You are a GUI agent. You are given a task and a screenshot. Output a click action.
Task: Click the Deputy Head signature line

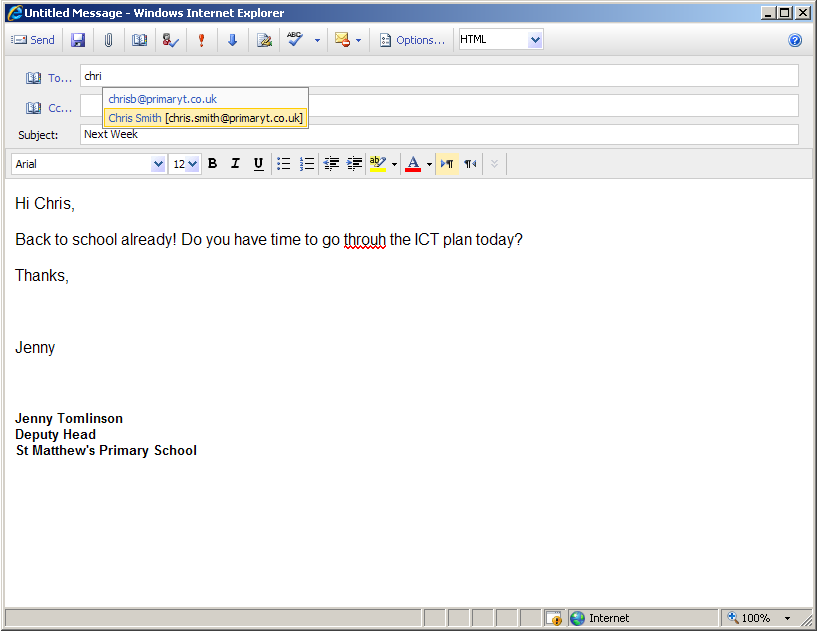click(55, 435)
